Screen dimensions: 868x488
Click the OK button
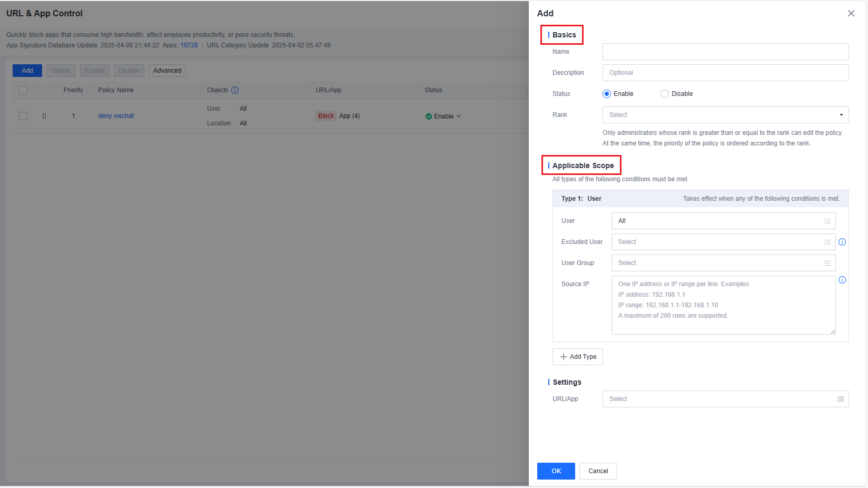click(556, 471)
